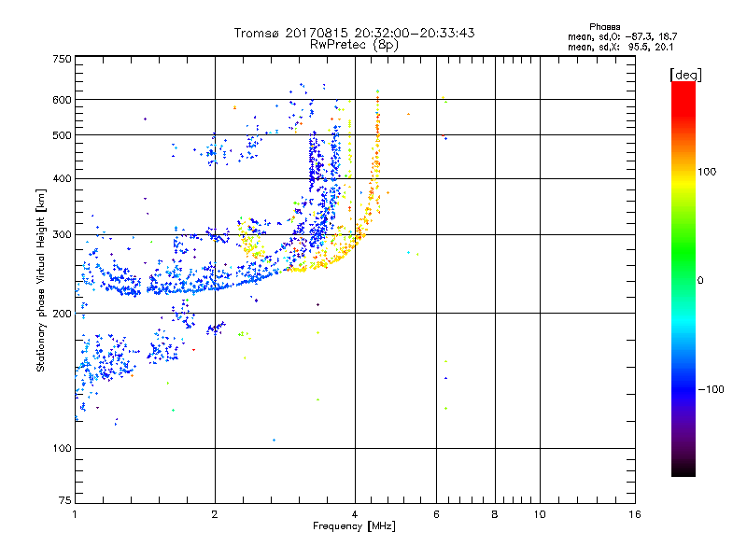Image resolution: width=747 pixels, height=560 pixels.
Task: Click the y-axis tick label '600'
Action: tap(62, 100)
